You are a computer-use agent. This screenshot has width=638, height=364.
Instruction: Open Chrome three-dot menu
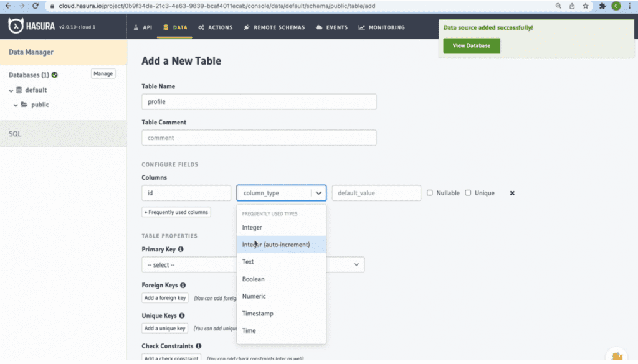point(629,6)
